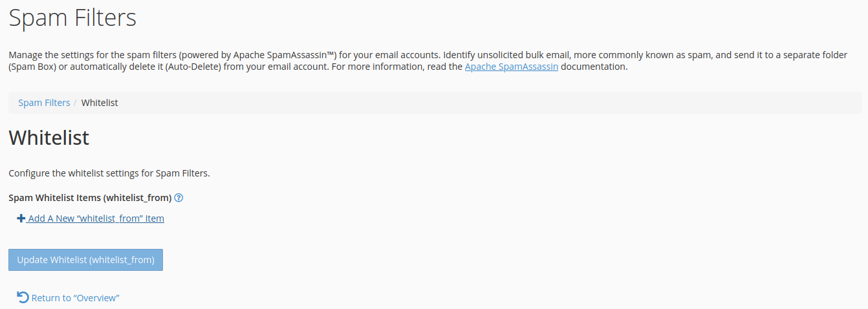
Task: Click the help question mark icon beside whitelist_from label
Action: pyautogui.click(x=179, y=198)
